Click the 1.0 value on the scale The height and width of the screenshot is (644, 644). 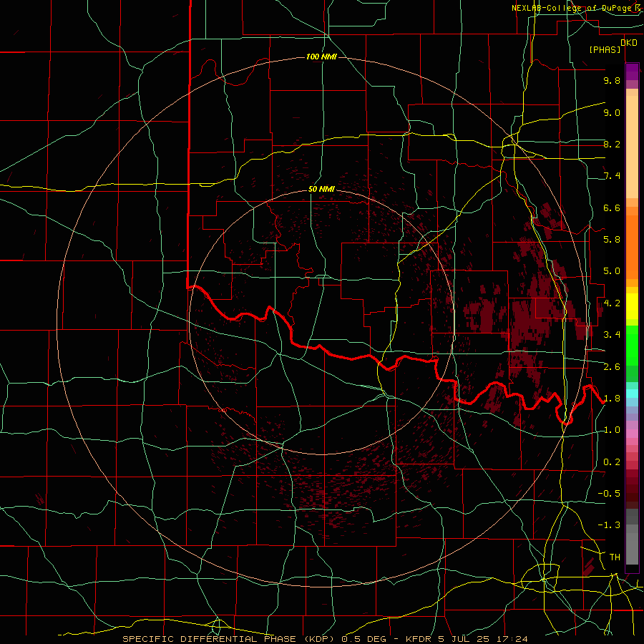point(612,430)
